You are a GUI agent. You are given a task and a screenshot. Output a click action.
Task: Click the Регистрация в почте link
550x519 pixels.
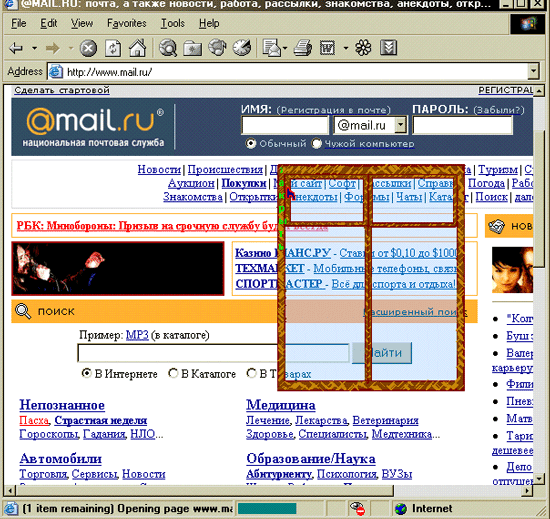pyautogui.click(x=334, y=110)
